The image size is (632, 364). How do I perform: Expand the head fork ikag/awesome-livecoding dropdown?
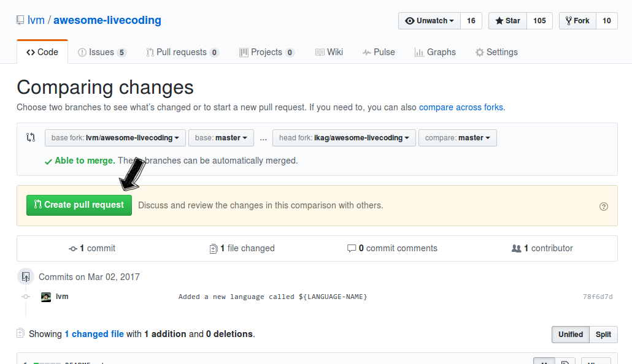pos(344,138)
